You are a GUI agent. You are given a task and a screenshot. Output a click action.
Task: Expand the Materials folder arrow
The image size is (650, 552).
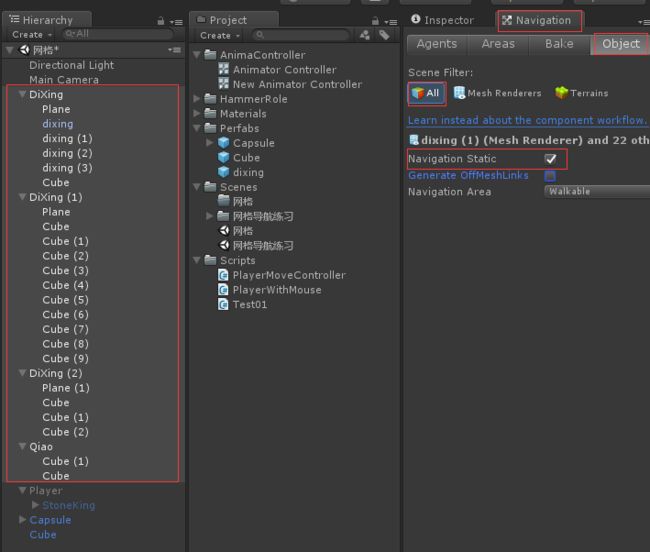point(197,113)
